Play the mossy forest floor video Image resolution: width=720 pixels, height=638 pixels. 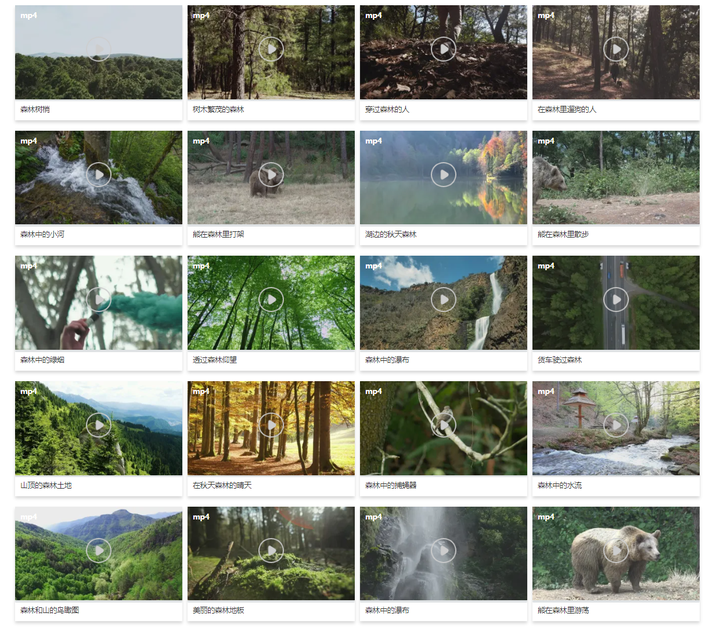[271, 550]
